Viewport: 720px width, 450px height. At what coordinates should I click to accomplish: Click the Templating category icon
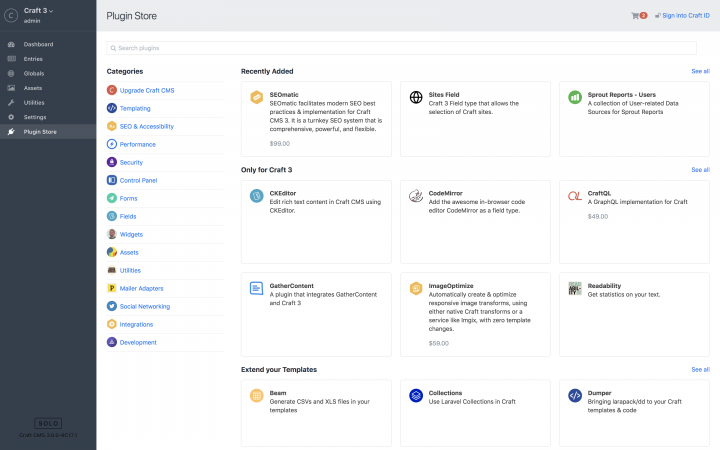click(x=112, y=108)
